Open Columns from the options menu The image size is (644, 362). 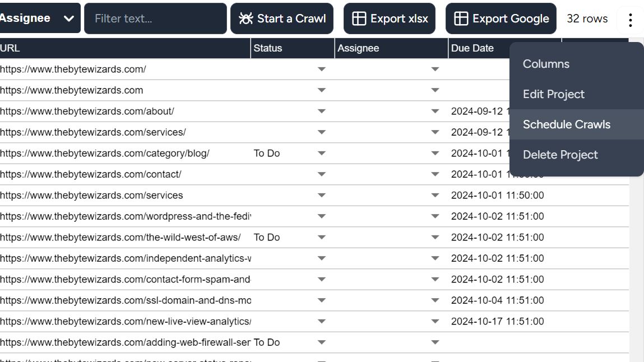pyautogui.click(x=545, y=64)
